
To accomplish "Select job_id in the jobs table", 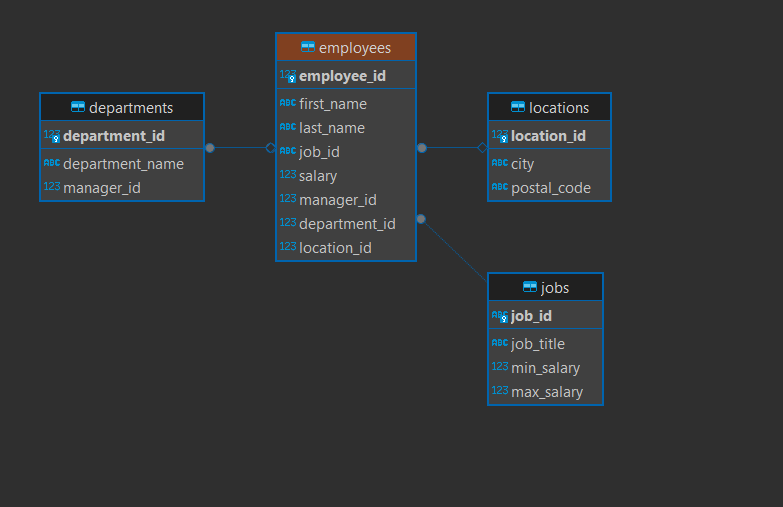I will coord(545,315).
